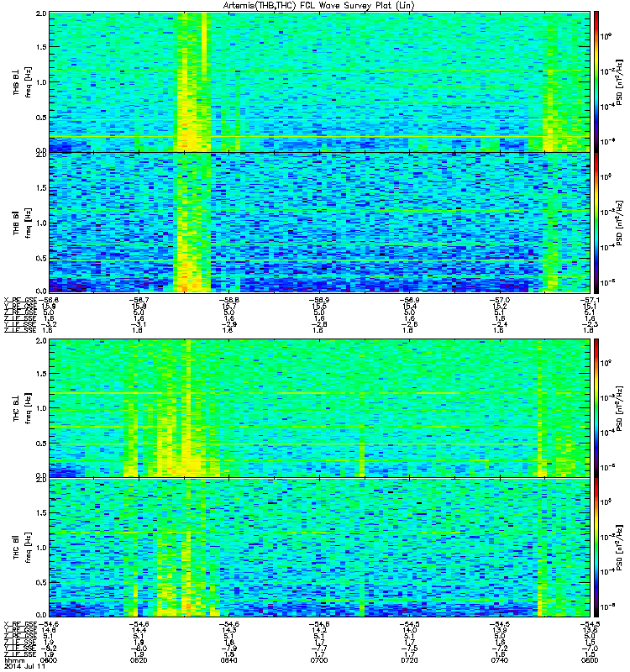The width and height of the screenshot is (630, 672).
Task: Select the 0640 time tick label
Action: point(228,660)
